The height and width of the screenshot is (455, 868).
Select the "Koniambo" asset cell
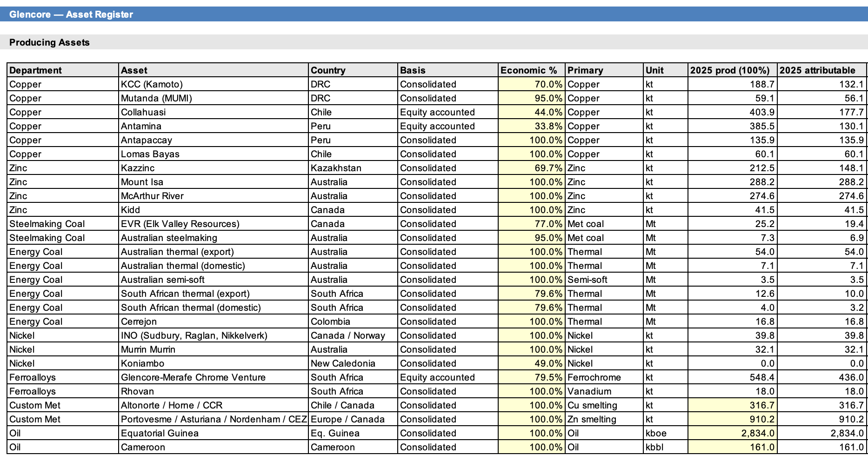click(x=214, y=363)
